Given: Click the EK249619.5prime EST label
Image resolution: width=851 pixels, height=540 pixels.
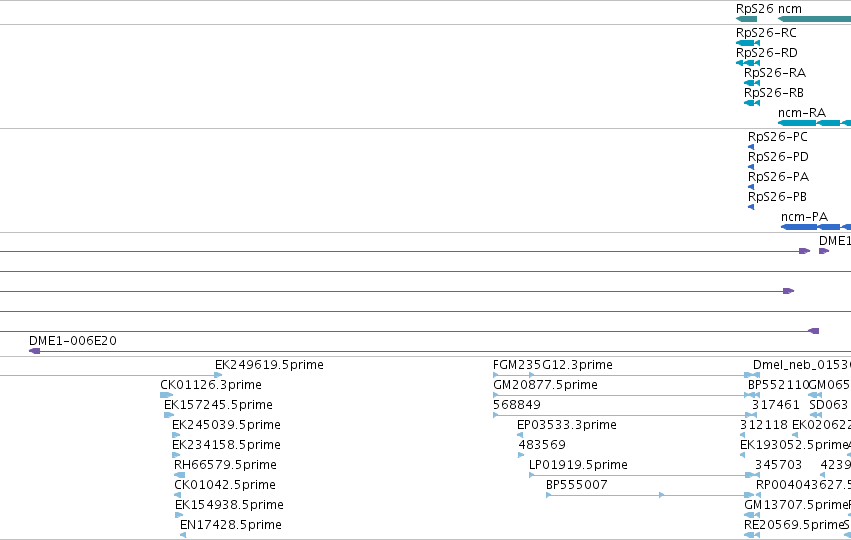Looking at the screenshot, I should pyautogui.click(x=269, y=365).
